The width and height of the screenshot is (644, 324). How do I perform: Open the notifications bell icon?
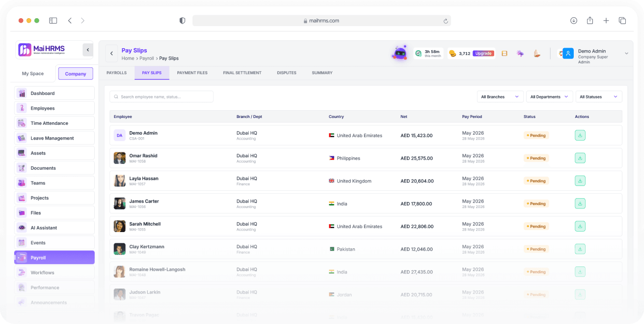pos(537,54)
